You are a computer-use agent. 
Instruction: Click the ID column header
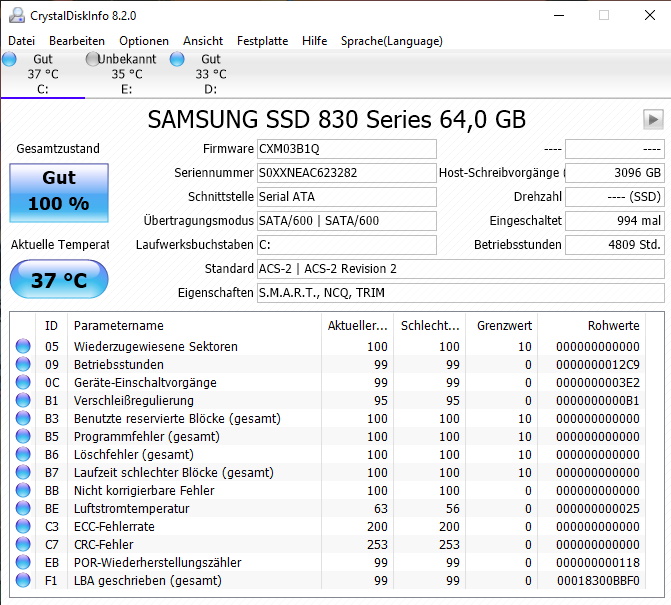tap(51, 326)
